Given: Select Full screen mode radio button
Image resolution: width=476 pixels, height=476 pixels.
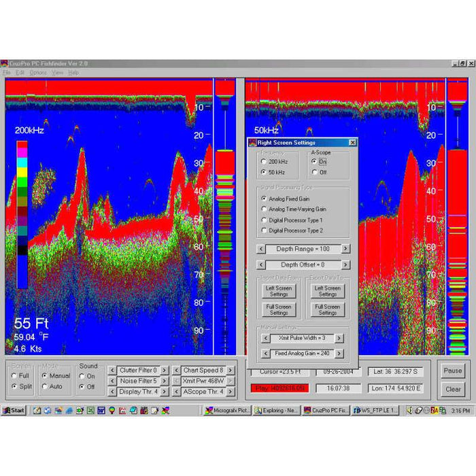Looking at the screenshot, I should [x=15, y=376].
